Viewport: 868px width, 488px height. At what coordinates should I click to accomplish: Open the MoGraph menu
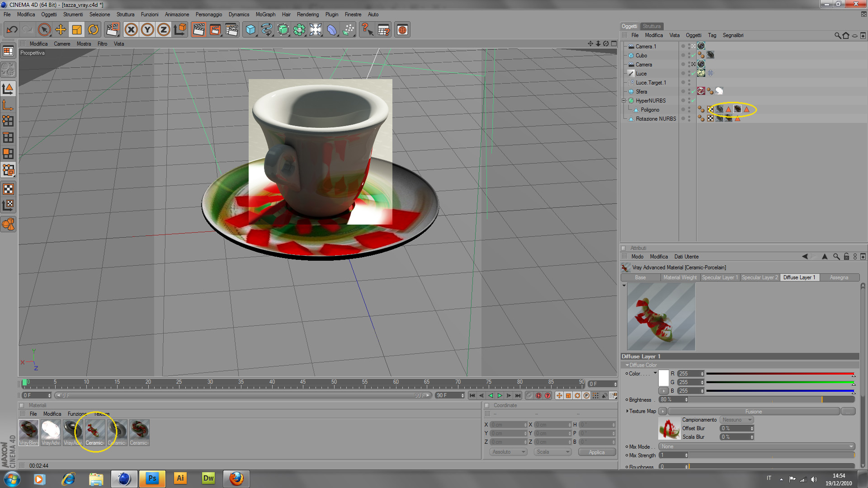coord(265,14)
